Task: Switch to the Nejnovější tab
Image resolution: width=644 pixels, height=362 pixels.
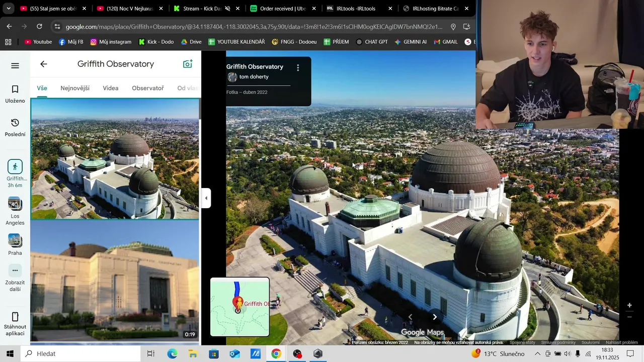Action: pos(75,88)
